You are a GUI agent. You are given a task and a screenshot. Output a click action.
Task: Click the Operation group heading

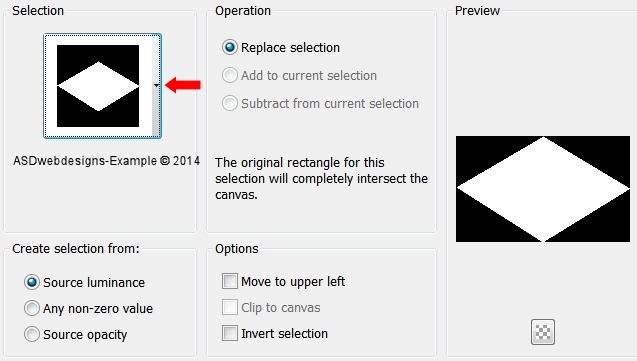click(x=243, y=11)
